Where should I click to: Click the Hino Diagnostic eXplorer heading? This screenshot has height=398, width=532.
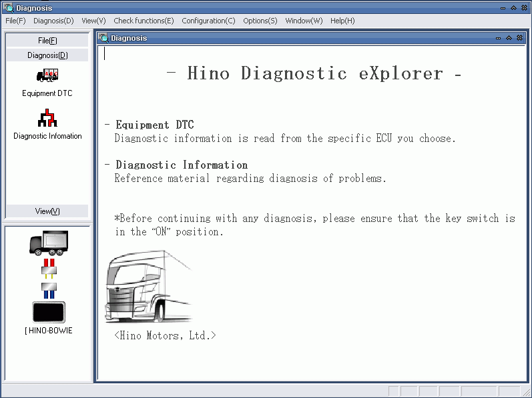tap(314, 73)
